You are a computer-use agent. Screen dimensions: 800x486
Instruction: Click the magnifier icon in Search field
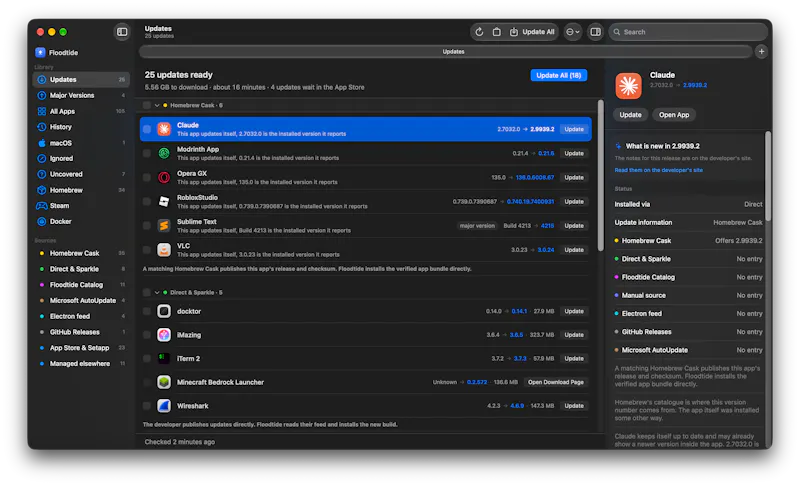coord(617,32)
